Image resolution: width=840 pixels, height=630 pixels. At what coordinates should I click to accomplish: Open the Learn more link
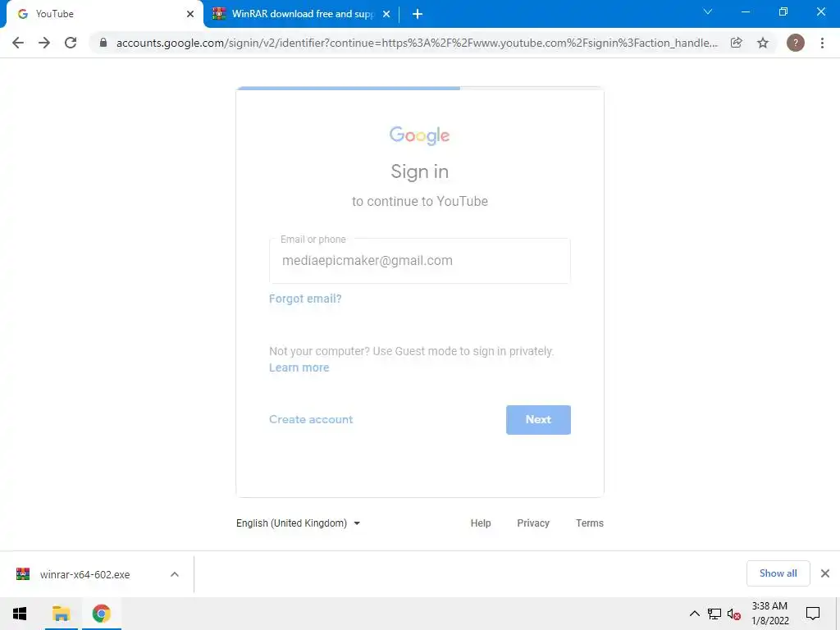tap(299, 367)
